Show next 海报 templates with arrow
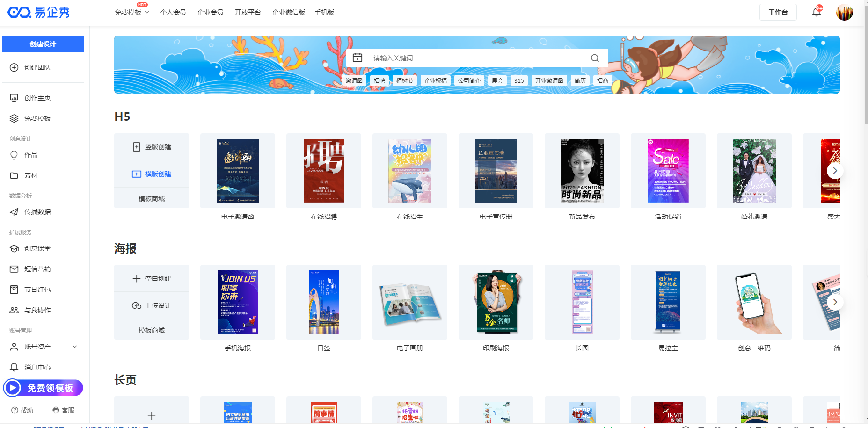 pyautogui.click(x=835, y=302)
